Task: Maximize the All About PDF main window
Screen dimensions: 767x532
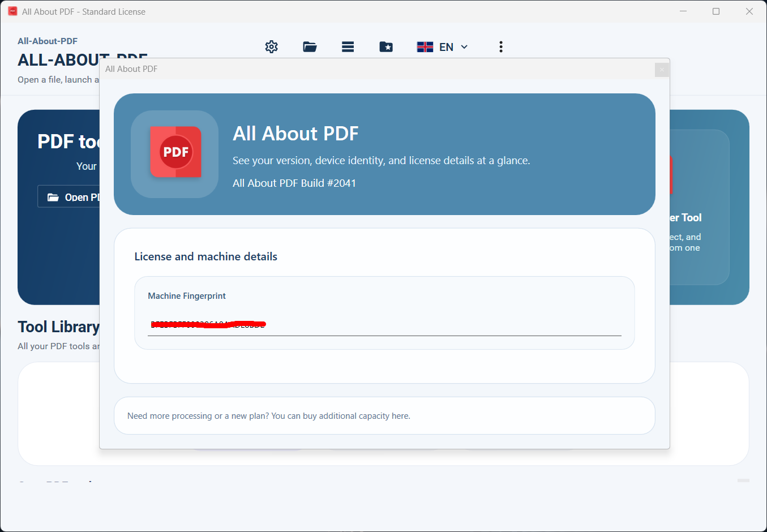Action: point(716,11)
